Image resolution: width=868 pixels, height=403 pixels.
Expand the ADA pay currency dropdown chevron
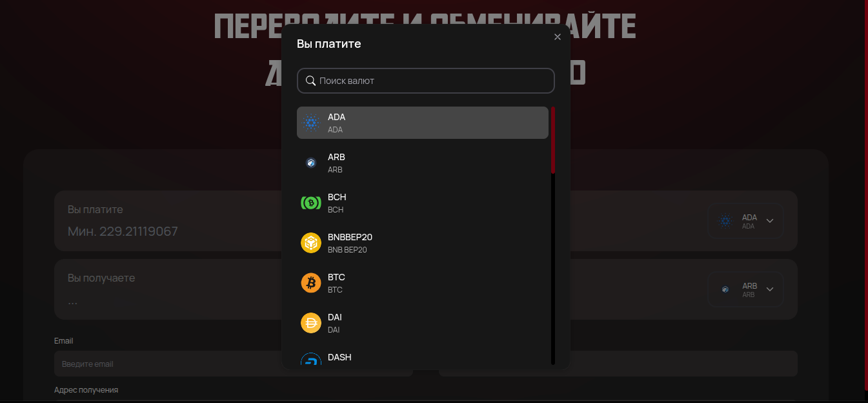[770, 221]
